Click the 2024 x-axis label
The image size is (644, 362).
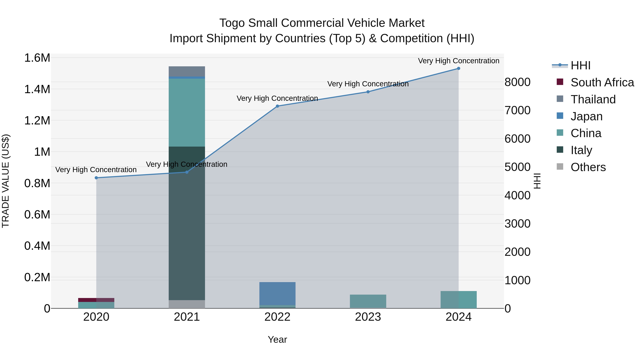[x=458, y=317]
